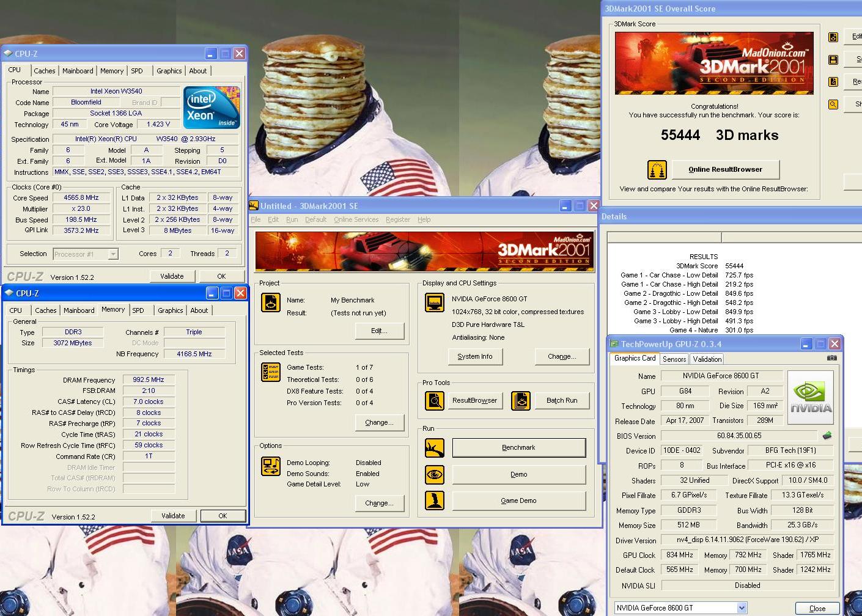Click the Validate button in the top CPU-Z

coord(172,276)
